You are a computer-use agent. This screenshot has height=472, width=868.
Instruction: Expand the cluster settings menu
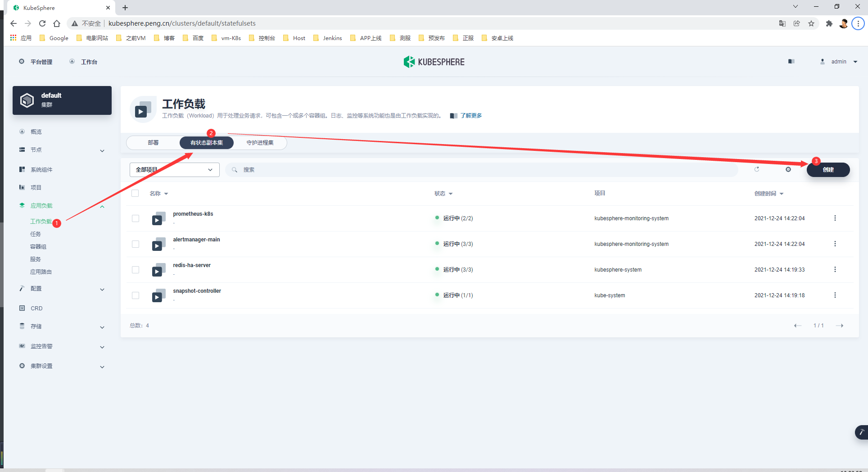(x=102, y=367)
